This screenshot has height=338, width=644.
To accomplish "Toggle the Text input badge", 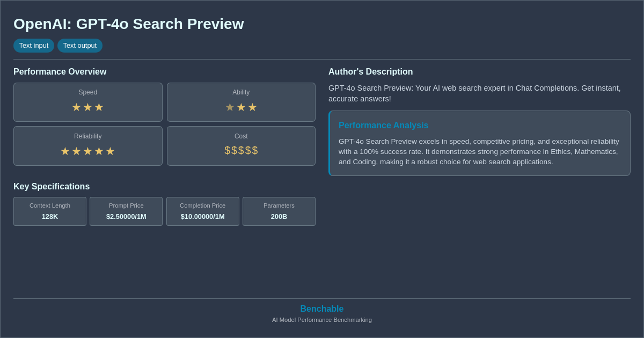I will coord(34,46).
